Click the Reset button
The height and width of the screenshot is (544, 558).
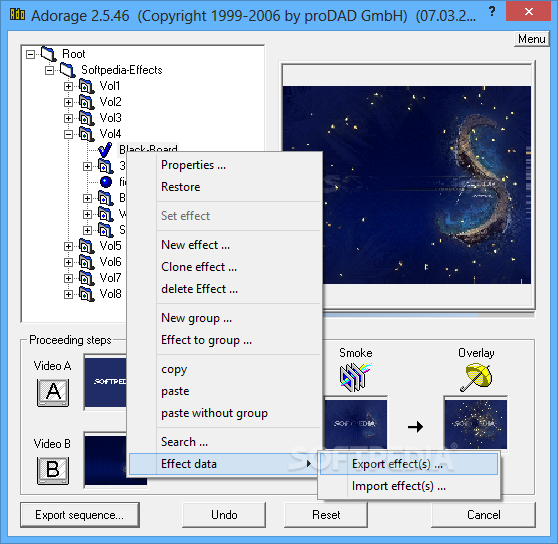coord(326,515)
